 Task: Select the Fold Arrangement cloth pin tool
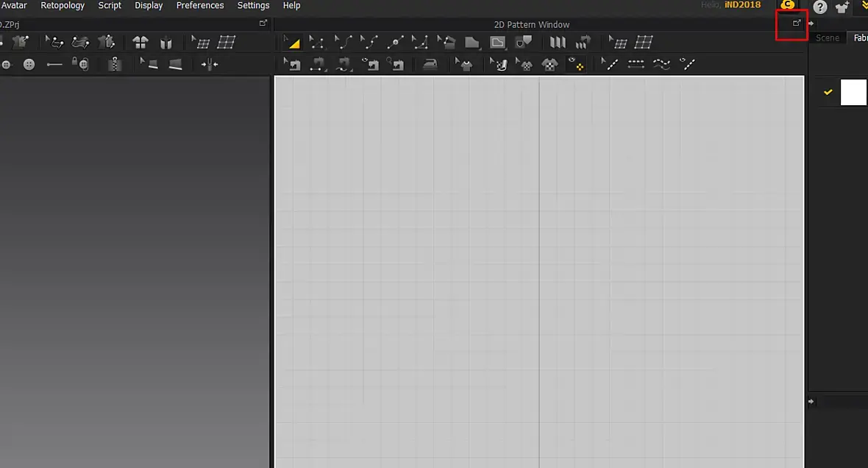80,42
